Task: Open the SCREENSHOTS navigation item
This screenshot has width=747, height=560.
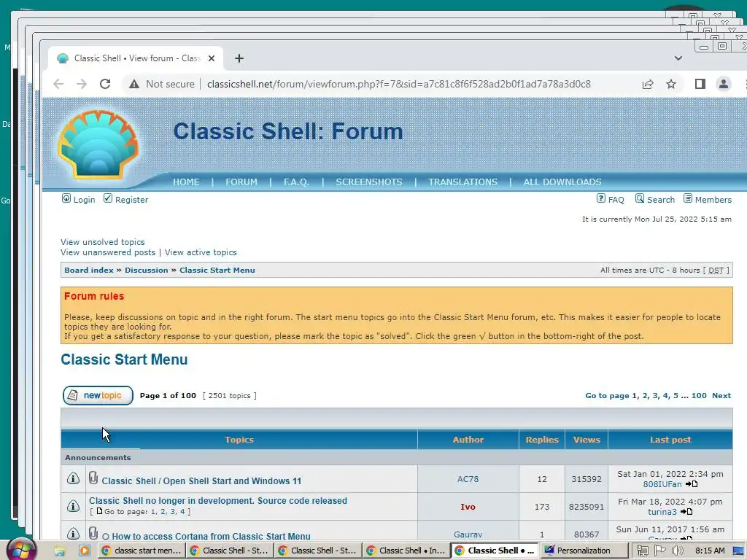Action: click(368, 182)
